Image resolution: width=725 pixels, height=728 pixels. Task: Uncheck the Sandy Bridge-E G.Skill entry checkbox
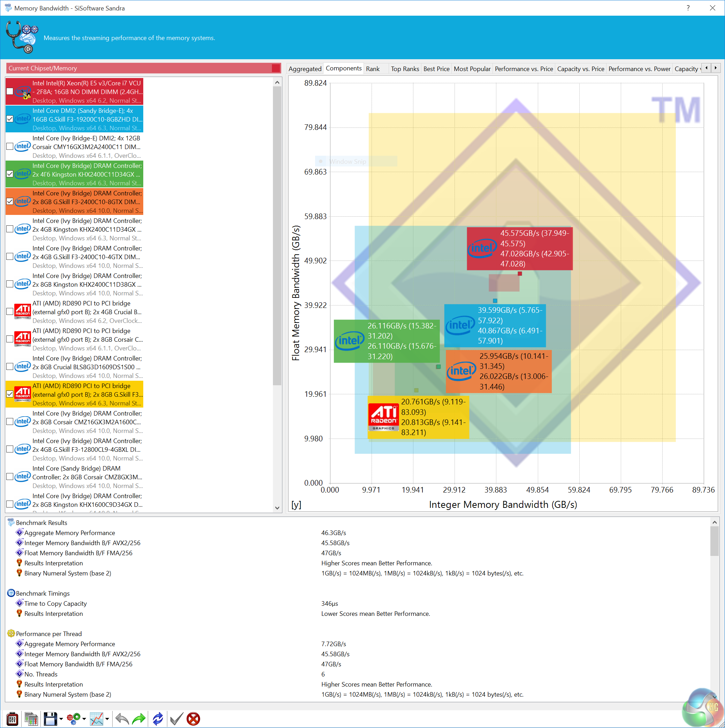[x=10, y=119]
